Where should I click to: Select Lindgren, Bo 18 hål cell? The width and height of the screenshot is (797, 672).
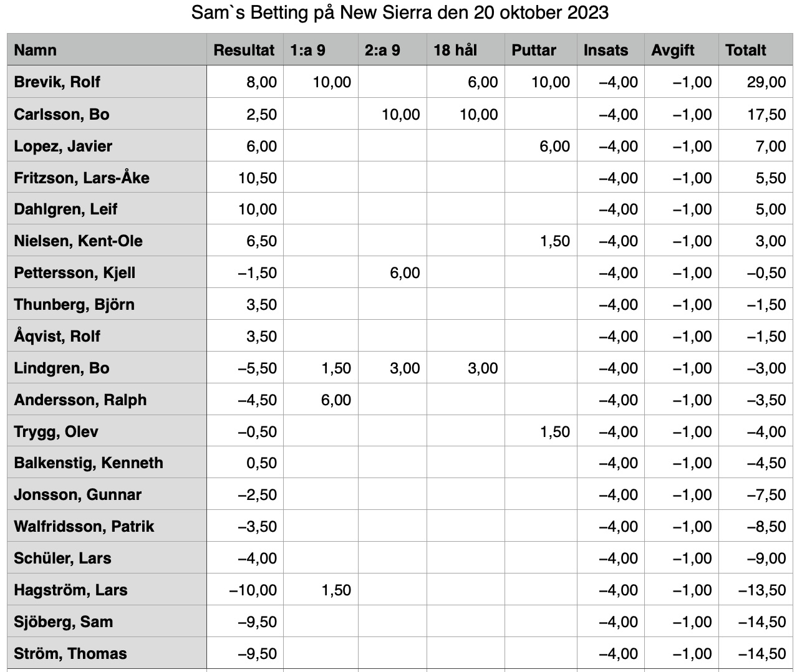pos(466,368)
